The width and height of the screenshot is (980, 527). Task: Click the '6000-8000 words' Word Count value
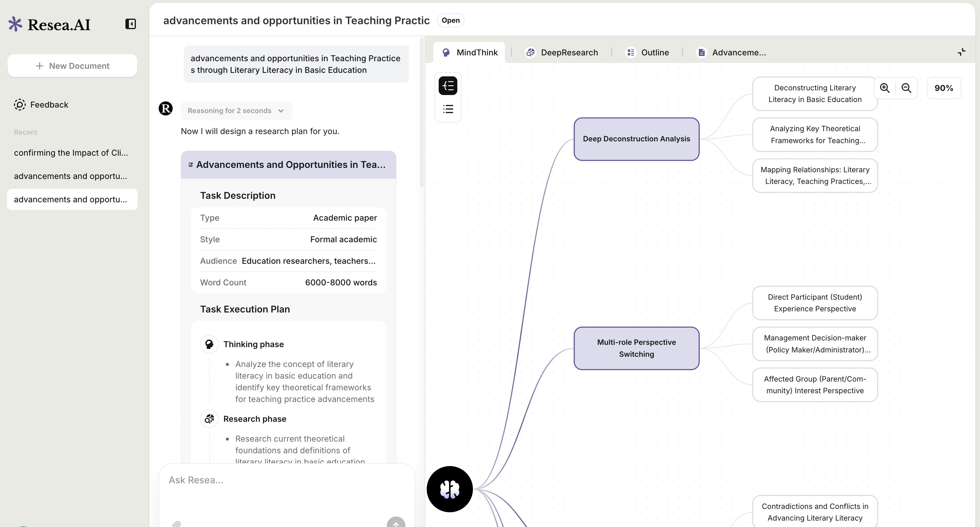pos(341,282)
